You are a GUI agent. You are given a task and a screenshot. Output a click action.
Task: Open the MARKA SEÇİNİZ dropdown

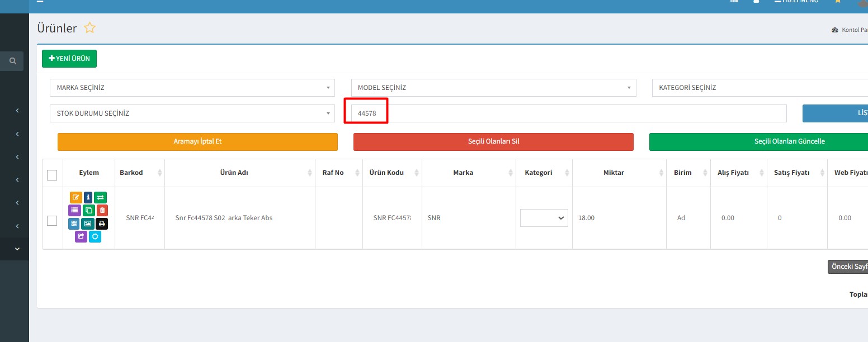pos(192,88)
